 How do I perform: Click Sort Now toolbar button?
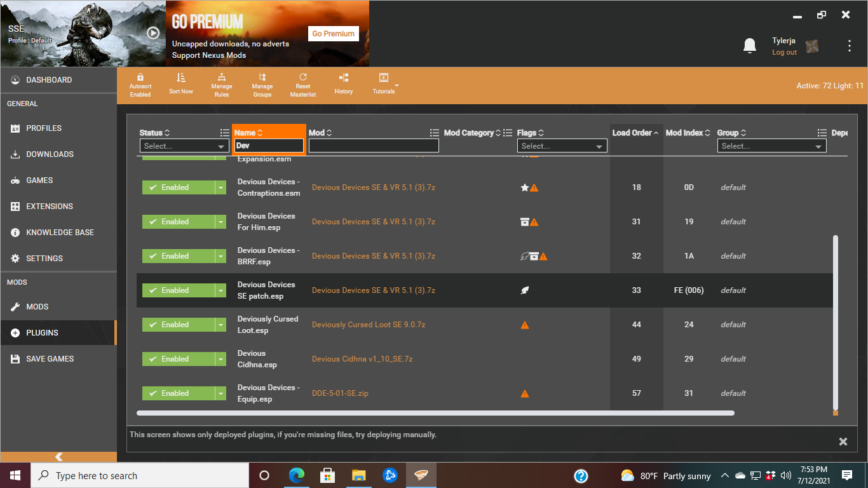click(x=181, y=84)
